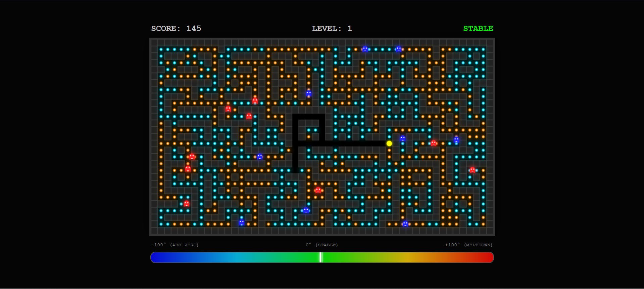This screenshot has height=289, width=644.
Task: Click the blue ghost above the central black path
Action: 309,93
